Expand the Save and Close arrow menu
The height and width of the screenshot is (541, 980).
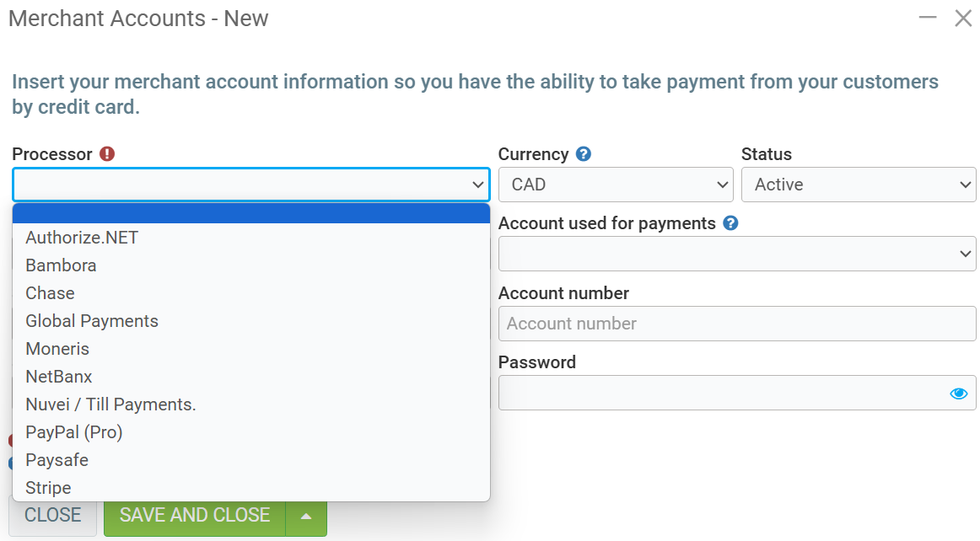point(307,516)
